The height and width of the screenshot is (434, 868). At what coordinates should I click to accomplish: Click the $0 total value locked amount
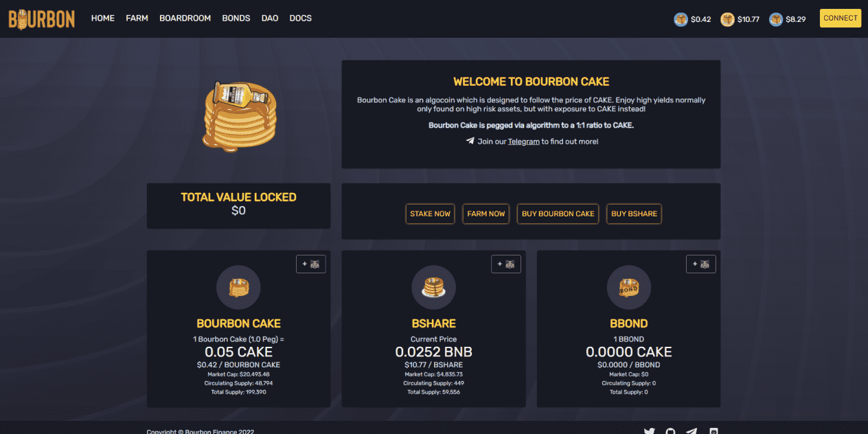click(238, 211)
